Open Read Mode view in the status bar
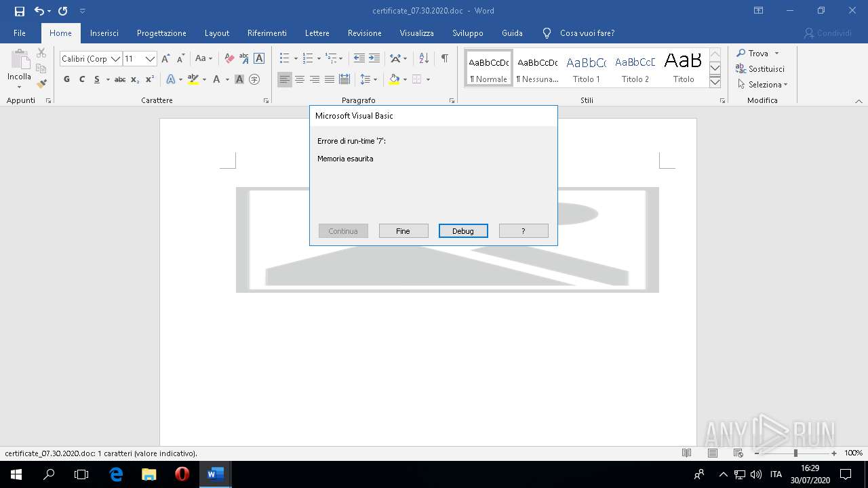868x488 pixels. 686,453
